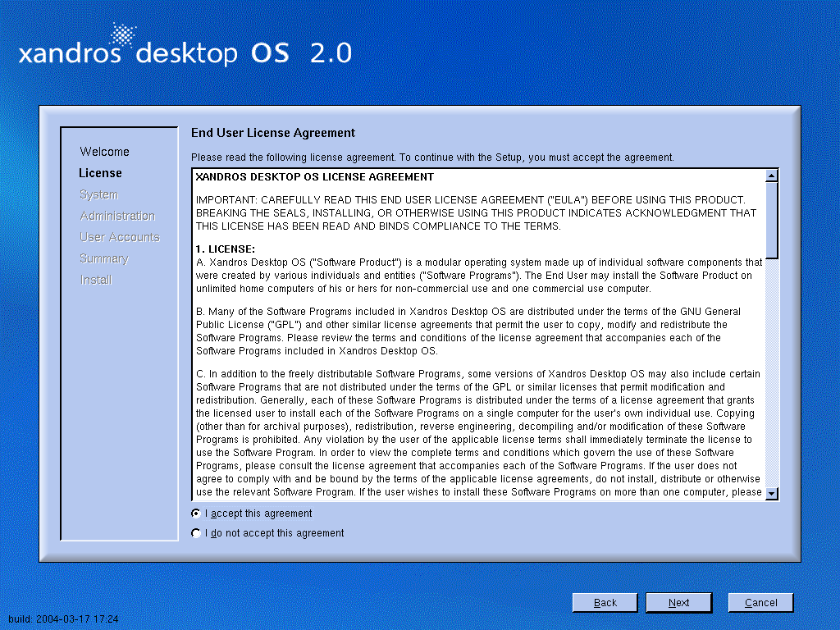Cancel the Xandros setup
Screen dimensions: 840x630
(760, 602)
